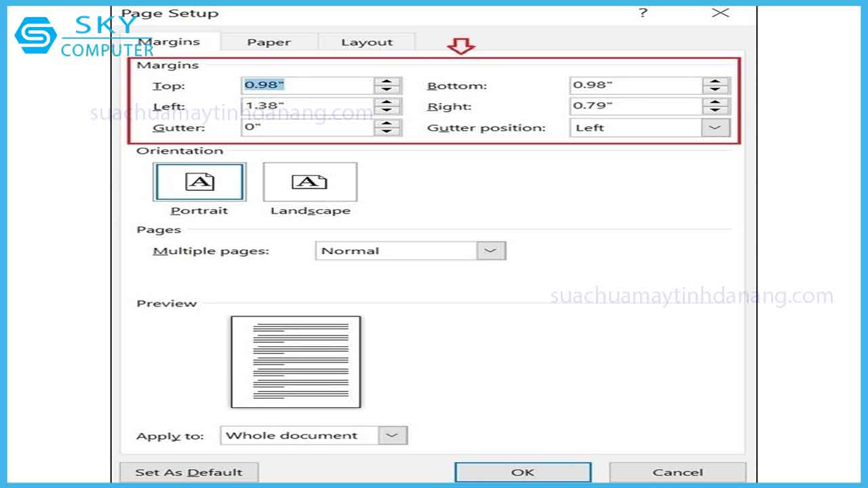Close the Page Setup dialog

click(x=720, y=13)
